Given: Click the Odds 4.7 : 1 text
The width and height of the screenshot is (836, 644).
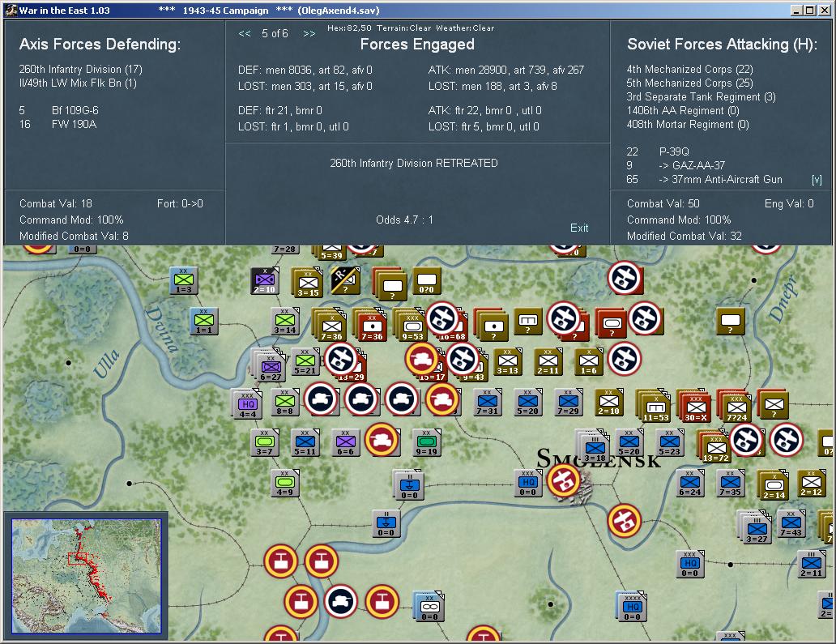Looking at the screenshot, I should click(x=405, y=220).
